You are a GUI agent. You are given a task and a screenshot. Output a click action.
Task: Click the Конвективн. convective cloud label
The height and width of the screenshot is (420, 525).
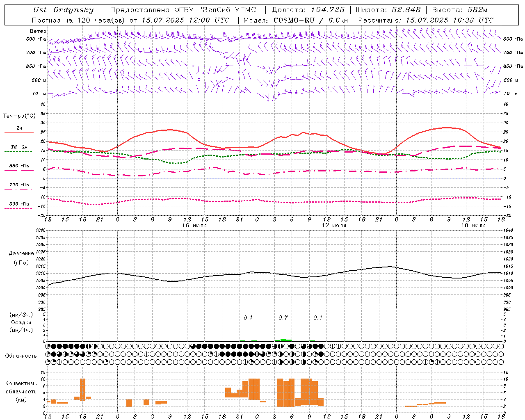tap(21, 383)
